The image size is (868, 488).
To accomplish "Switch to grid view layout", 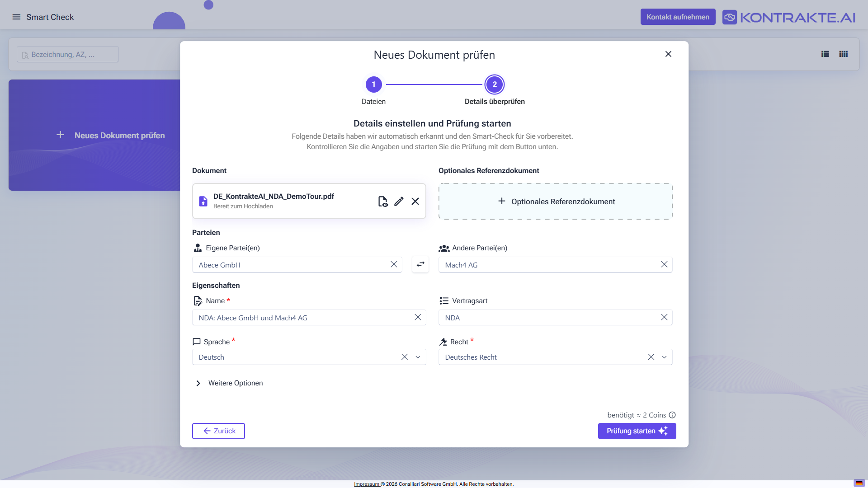I will (843, 54).
